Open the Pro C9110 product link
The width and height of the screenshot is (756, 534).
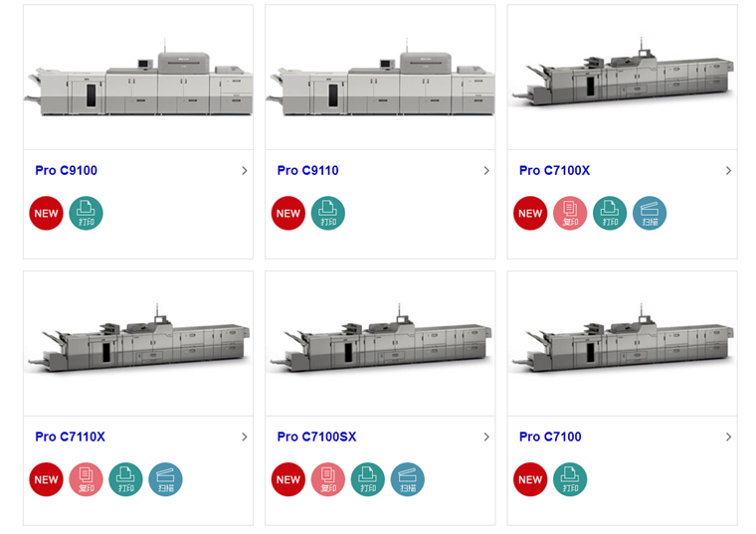[307, 171]
